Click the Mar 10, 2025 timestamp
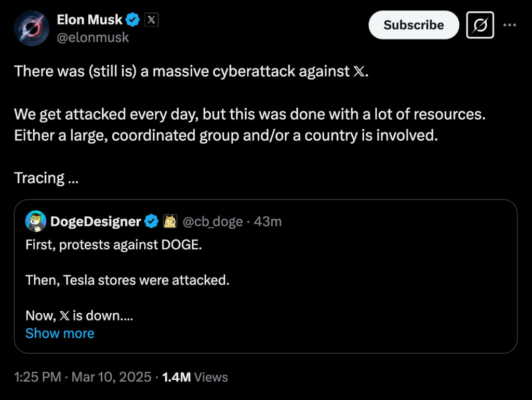The image size is (532, 400). [x=110, y=377]
